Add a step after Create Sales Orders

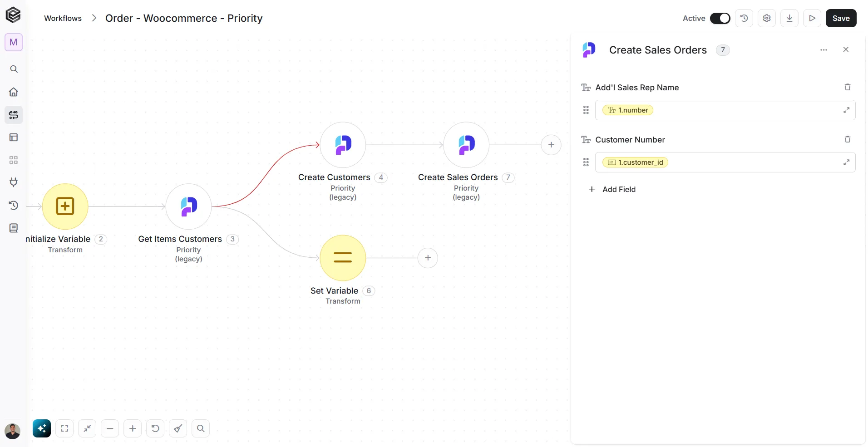coord(551,145)
